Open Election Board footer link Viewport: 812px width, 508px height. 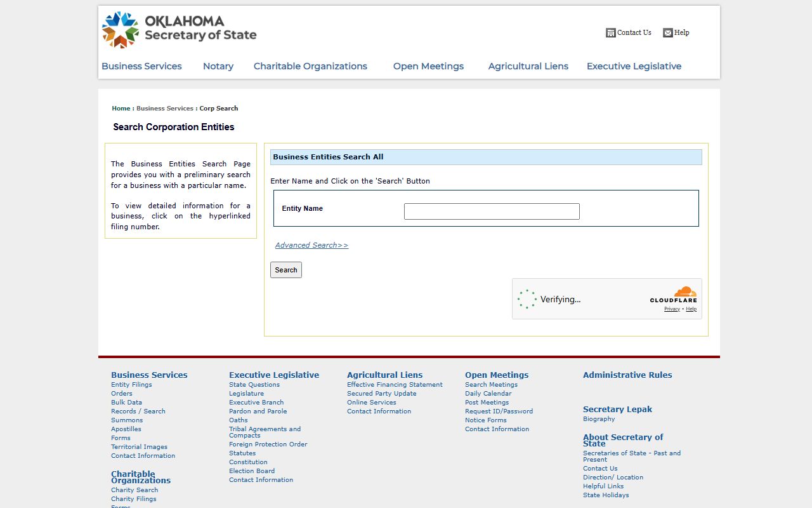click(252, 471)
